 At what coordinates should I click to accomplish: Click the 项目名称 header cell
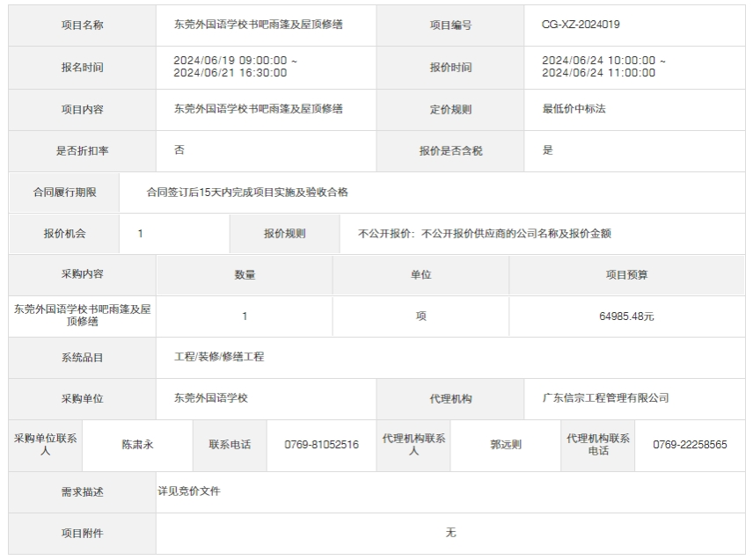82,25
